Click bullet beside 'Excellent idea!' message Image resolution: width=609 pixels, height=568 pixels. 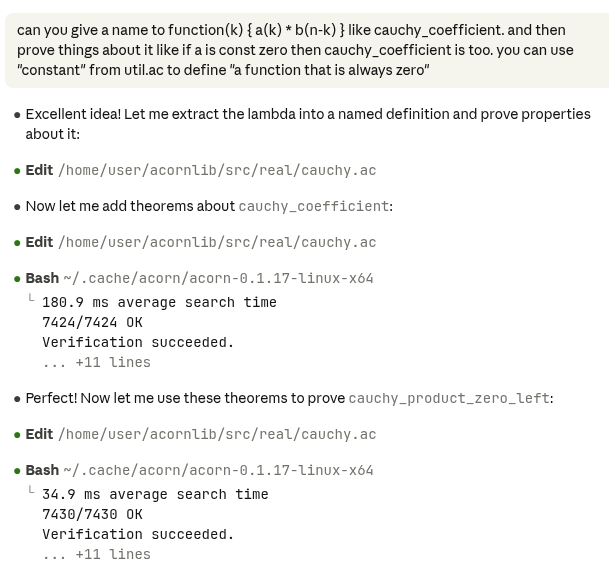17,115
